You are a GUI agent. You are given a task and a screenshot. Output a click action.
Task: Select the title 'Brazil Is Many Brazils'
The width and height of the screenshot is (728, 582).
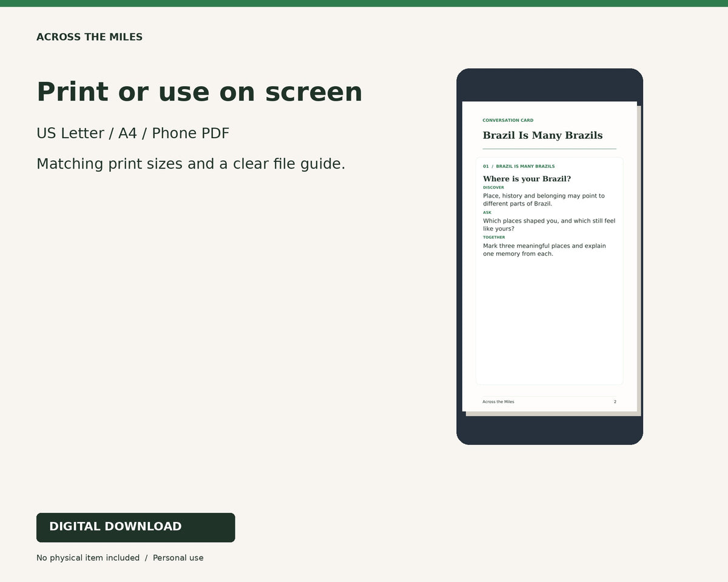pos(542,135)
